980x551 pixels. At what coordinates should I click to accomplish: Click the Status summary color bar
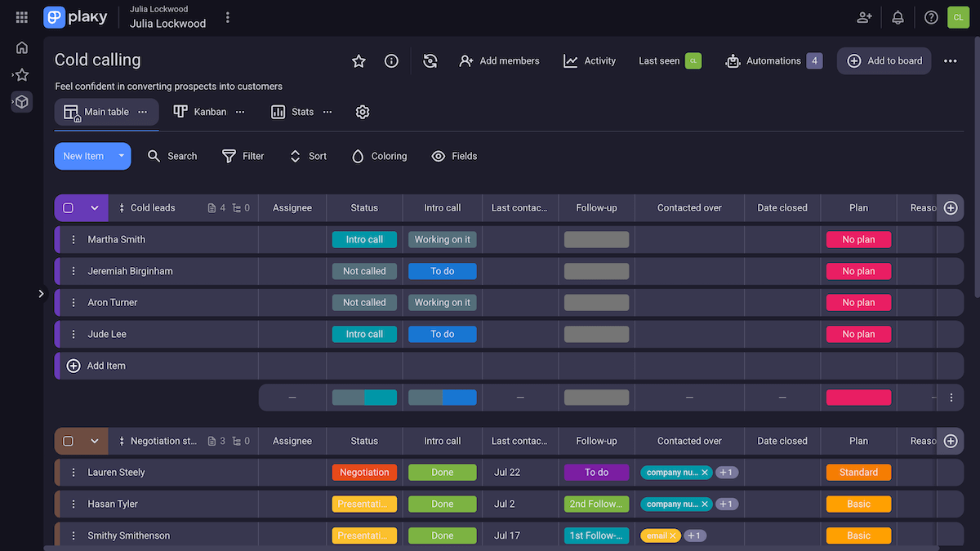pos(364,398)
